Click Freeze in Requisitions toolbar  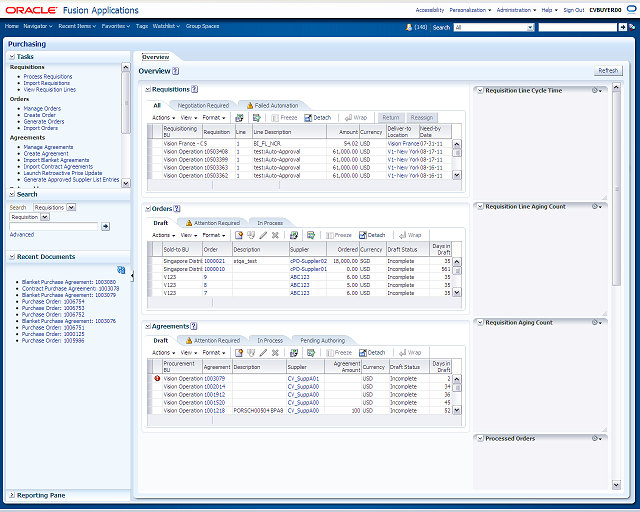(x=284, y=118)
